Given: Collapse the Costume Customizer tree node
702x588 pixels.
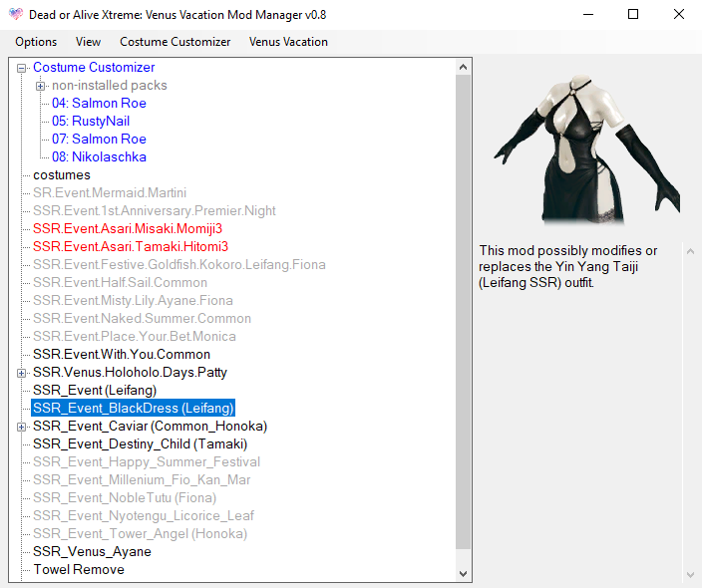Looking at the screenshot, I should point(21,68).
